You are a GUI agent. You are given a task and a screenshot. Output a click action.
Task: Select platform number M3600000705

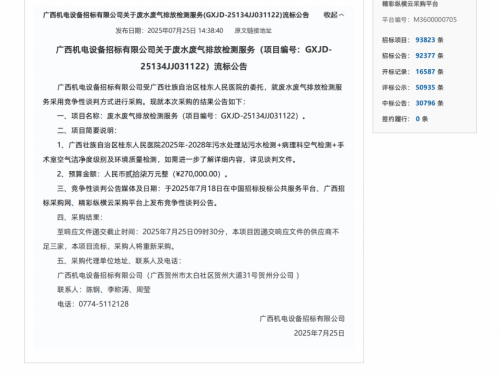tap(435, 20)
